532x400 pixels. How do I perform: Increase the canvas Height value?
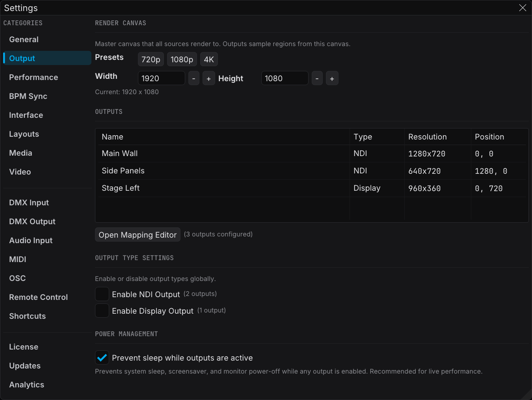(x=332, y=78)
